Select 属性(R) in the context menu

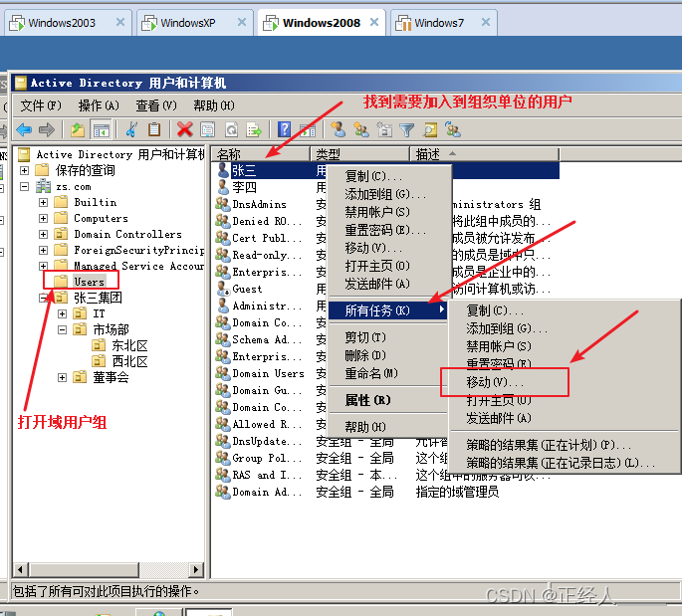click(387, 400)
